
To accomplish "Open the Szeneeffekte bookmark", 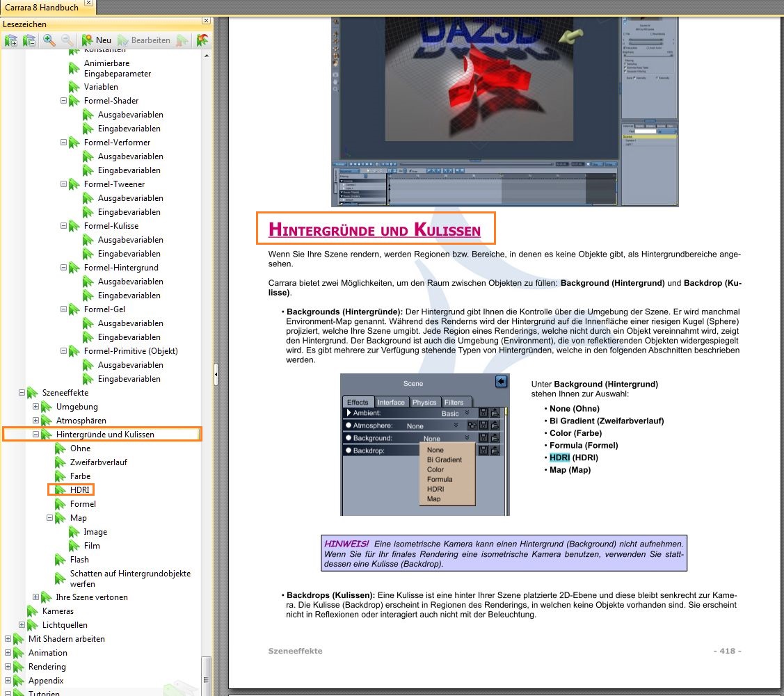I will click(65, 393).
